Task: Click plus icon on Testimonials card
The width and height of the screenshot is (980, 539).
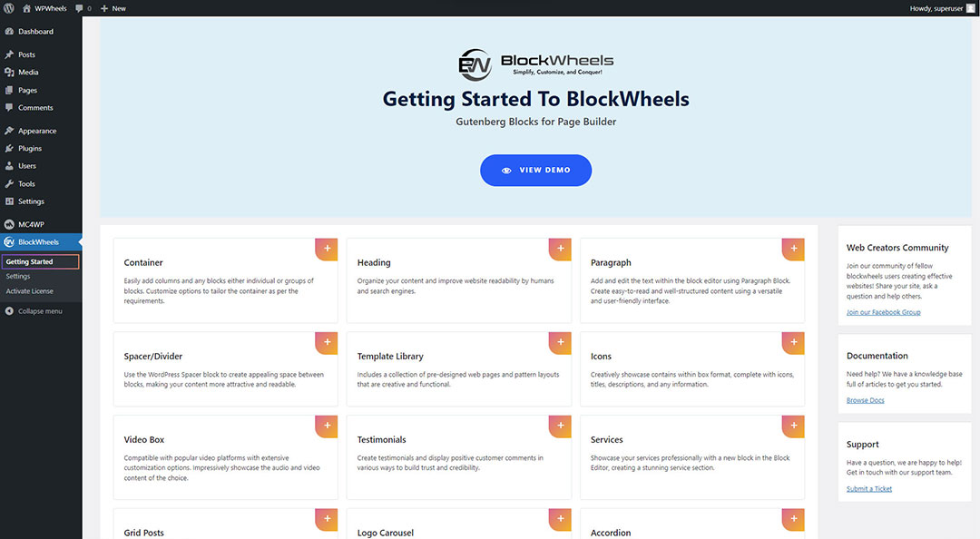Action: [561, 426]
